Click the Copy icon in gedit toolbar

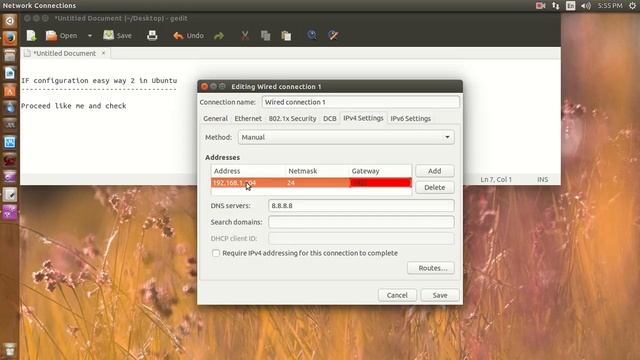tap(266, 36)
